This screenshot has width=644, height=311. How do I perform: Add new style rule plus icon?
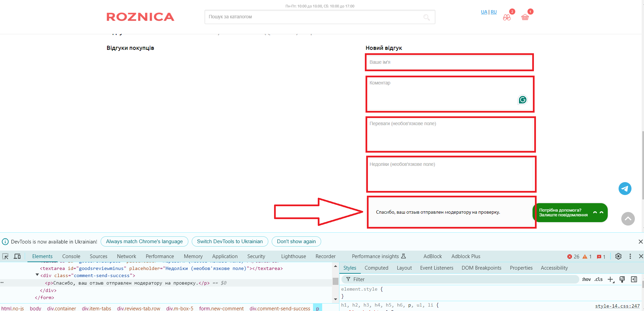(610, 279)
